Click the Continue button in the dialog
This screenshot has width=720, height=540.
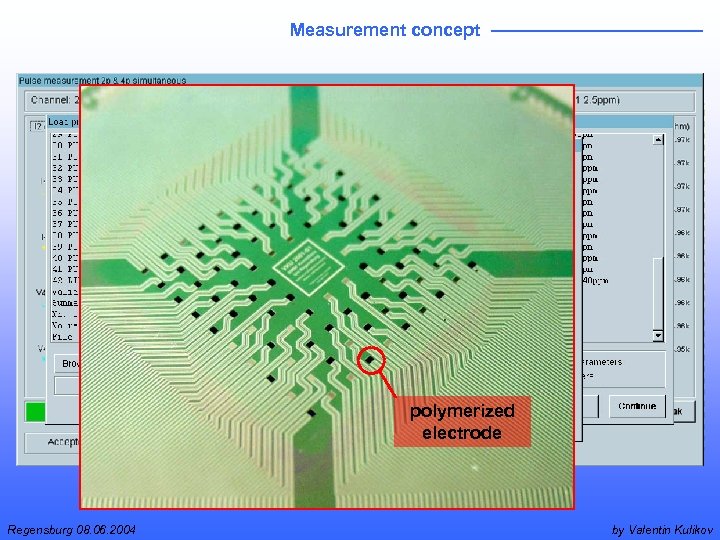click(x=637, y=406)
